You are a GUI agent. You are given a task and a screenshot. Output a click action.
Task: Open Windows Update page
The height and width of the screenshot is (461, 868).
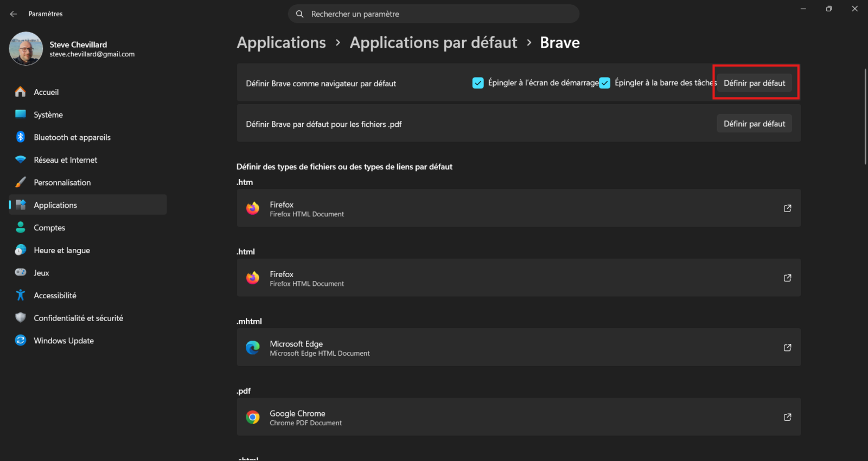(88, 341)
